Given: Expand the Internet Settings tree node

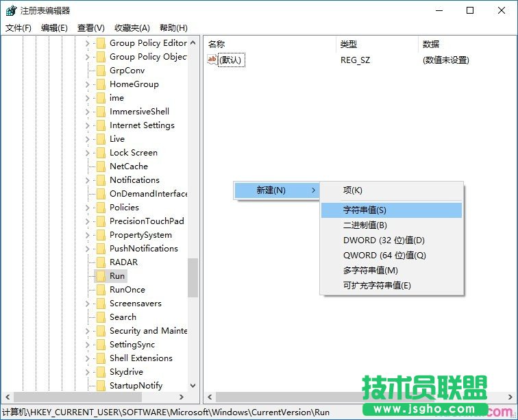Looking at the screenshot, I should click(x=87, y=125).
